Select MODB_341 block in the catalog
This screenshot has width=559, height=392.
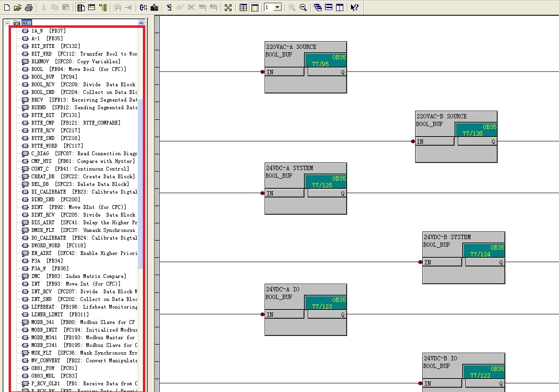[x=44, y=322]
